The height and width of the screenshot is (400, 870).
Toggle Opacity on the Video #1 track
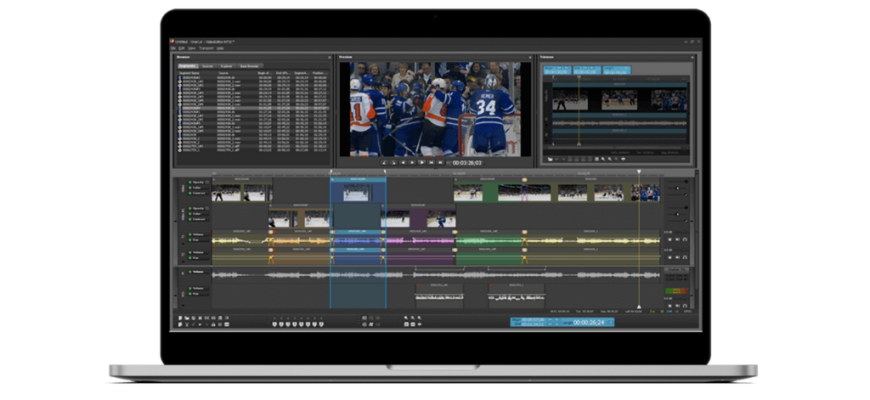pos(197,208)
